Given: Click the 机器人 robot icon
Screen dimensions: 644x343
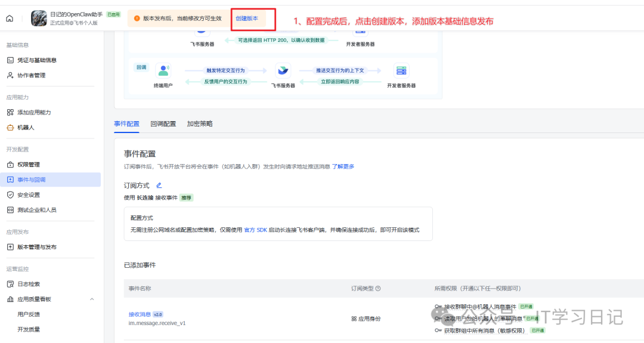Looking at the screenshot, I should 10,127.
